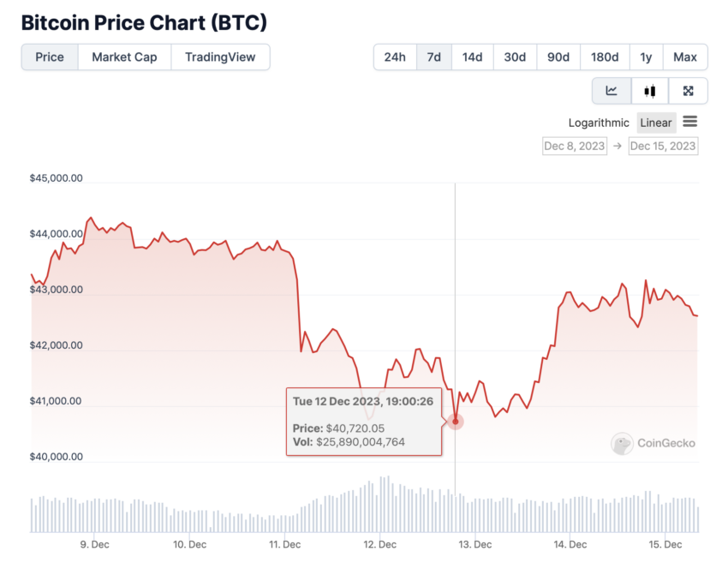
Task: Switch to line chart view icon
Action: pos(612,91)
